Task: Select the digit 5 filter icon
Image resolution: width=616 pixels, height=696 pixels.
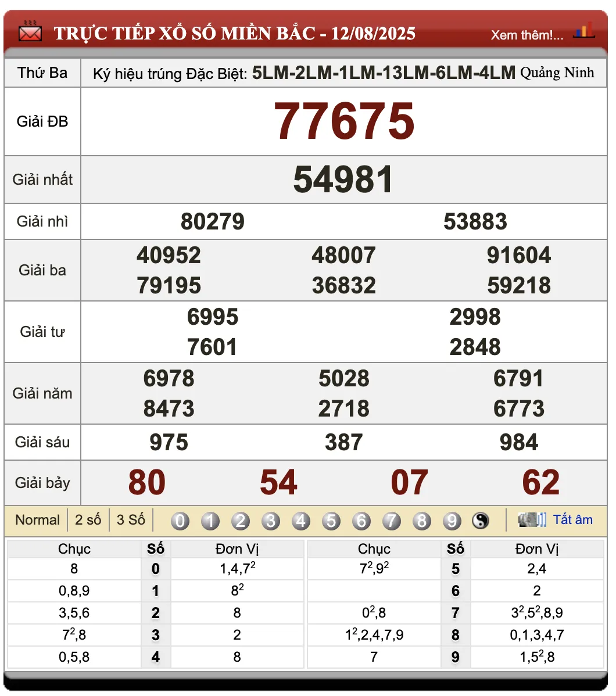Action: coord(331,521)
